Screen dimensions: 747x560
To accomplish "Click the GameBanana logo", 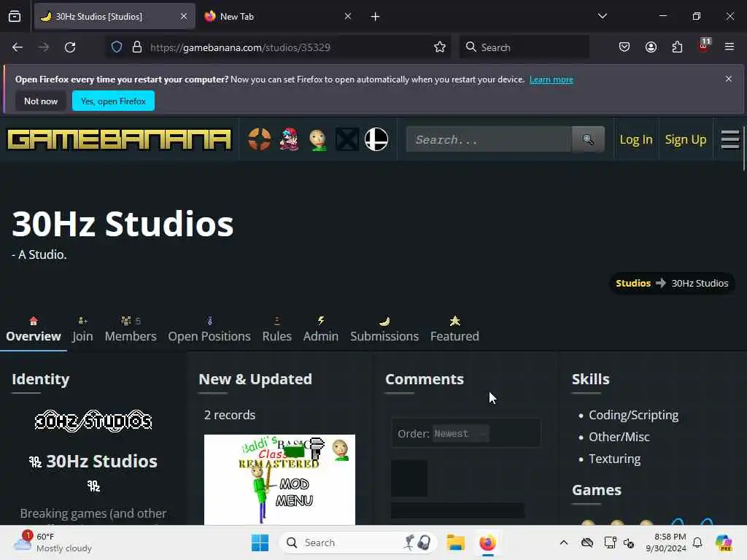I will pos(119,139).
